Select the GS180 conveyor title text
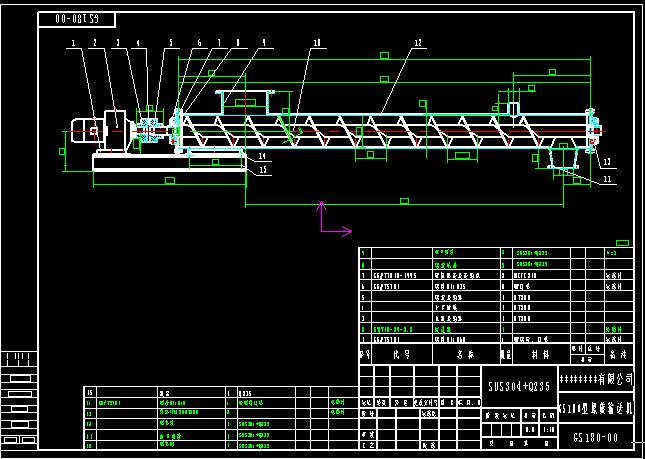 tap(596, 408)
